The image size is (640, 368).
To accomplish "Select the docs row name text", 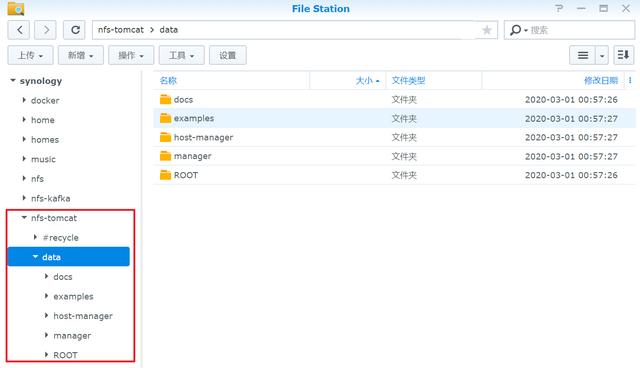I will tap(183, 100).
